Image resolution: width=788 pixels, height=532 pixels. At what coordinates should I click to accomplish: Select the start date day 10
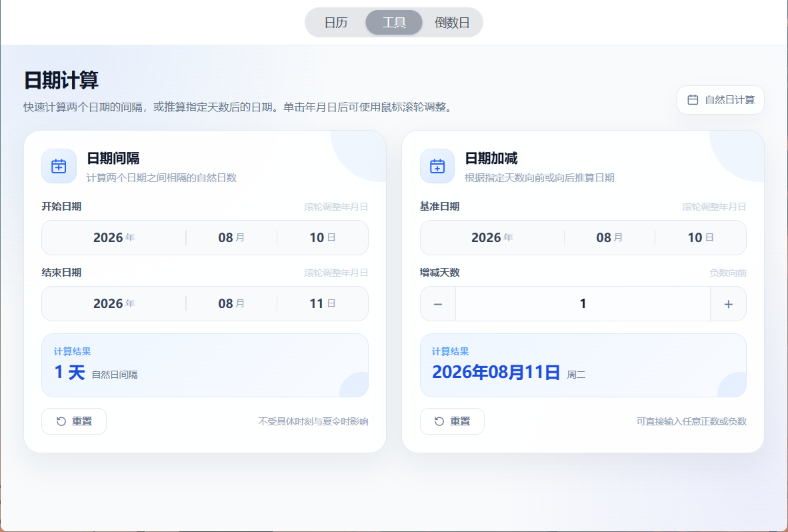click(x=323, y=237)
